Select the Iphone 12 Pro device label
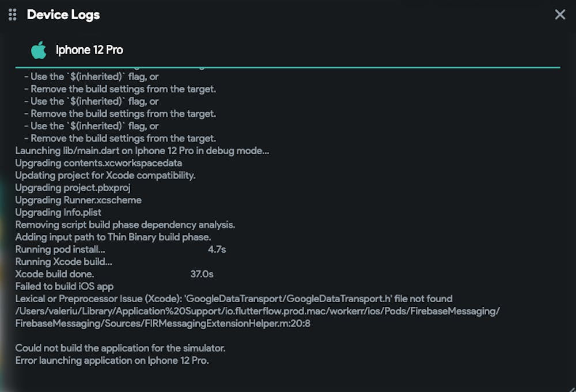Image resolution: width=576 pixels, height=392 pixels. pyautogui.click(x=89, y=50)
